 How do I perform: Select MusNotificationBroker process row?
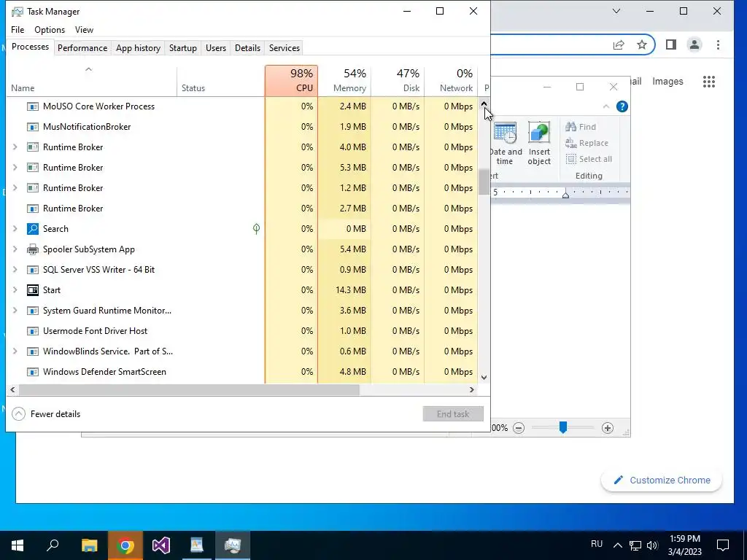pyautogui.click(x=242, y=127)
